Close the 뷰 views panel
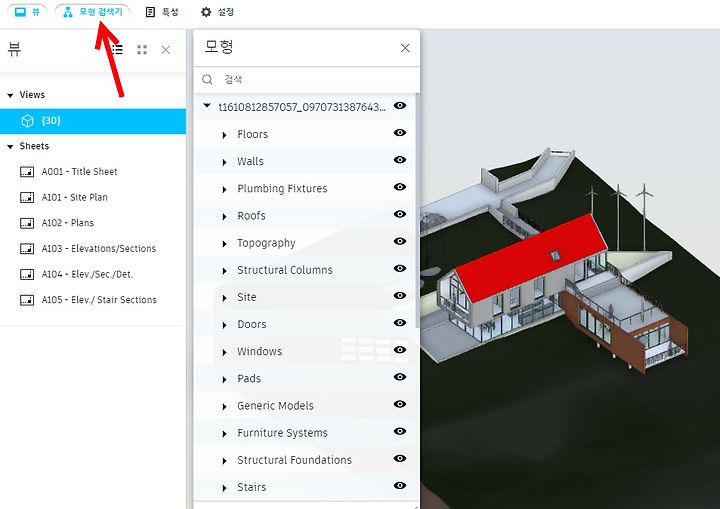The width and height of the screenshot is (720, 509). pos(166,50)
